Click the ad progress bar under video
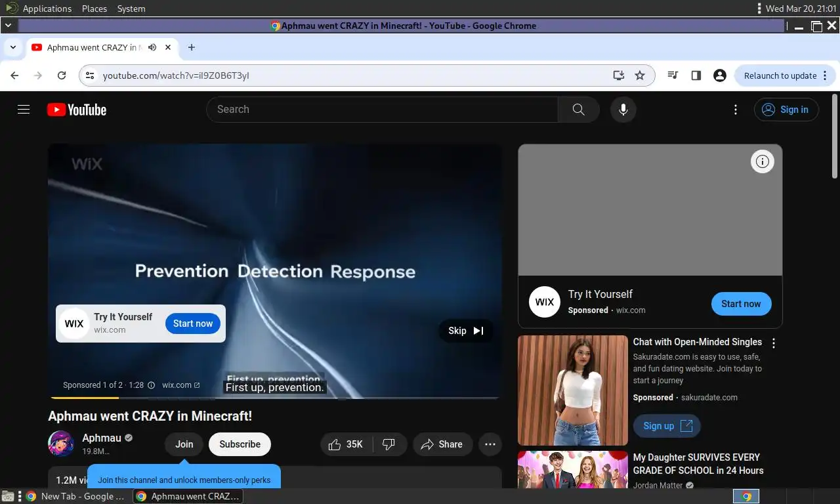 pyautogui.click(x=275, y=398)
